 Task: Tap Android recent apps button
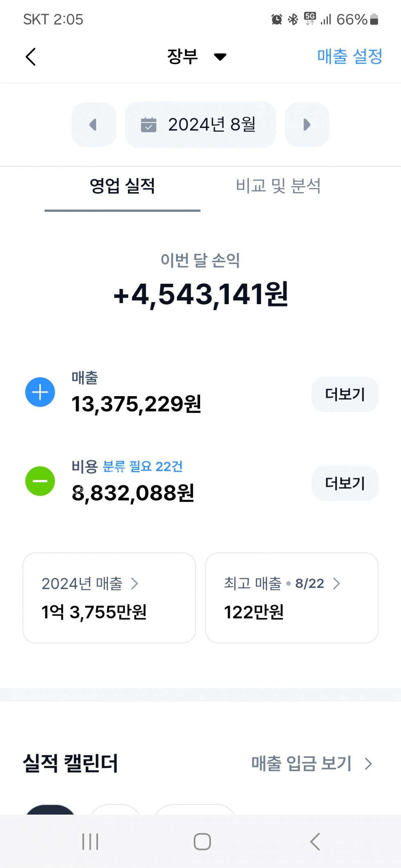[x=90, y=841]
